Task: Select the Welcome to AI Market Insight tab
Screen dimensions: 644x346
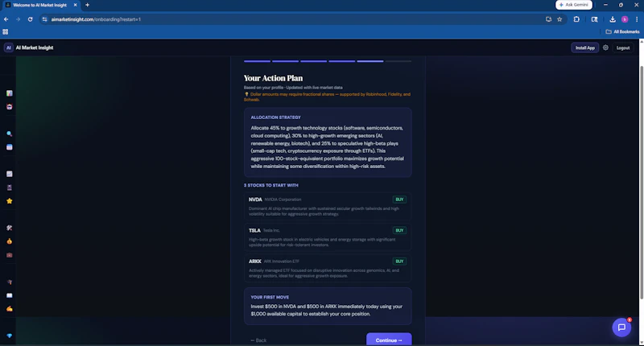Action: 39,5
